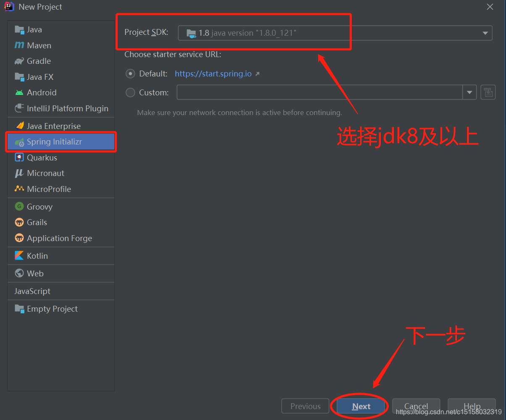Click the JDK folder icon in SDK combo

point(191,33)
